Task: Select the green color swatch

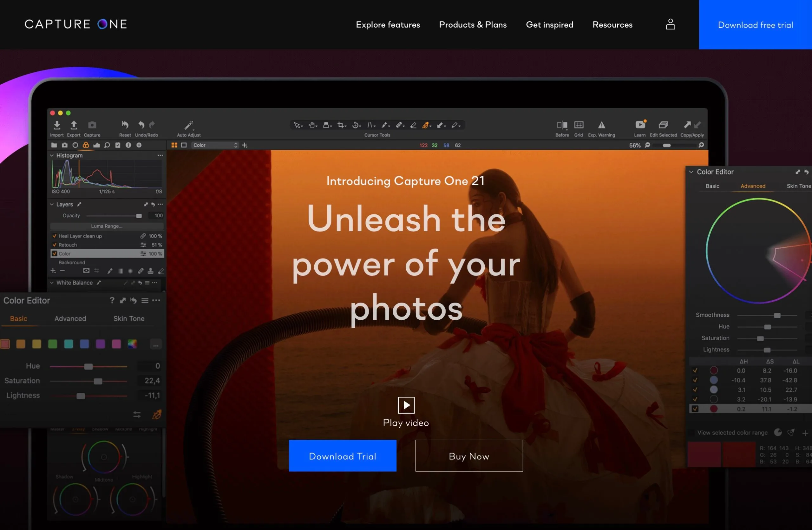Action: coord(53,344)
